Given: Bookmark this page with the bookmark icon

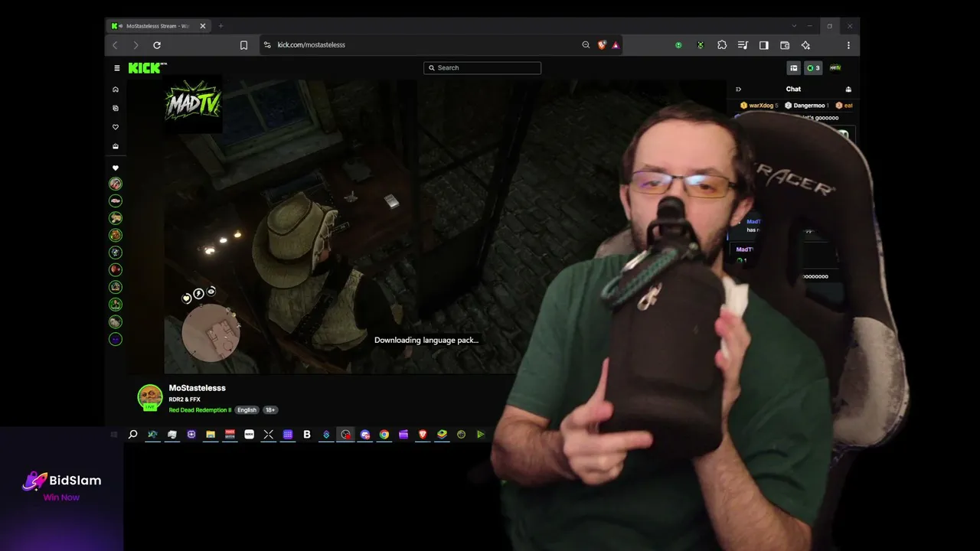Looking at the screenshot, I should [243, 45].
